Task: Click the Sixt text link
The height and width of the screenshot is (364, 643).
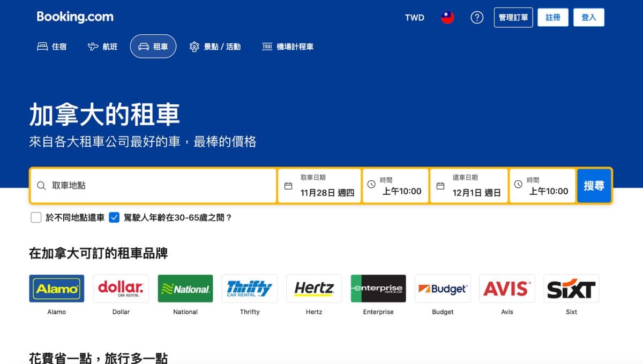Action: 571,312
